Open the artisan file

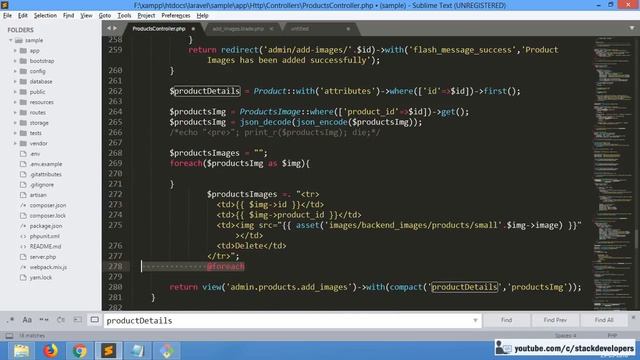(x=38, y=195)
